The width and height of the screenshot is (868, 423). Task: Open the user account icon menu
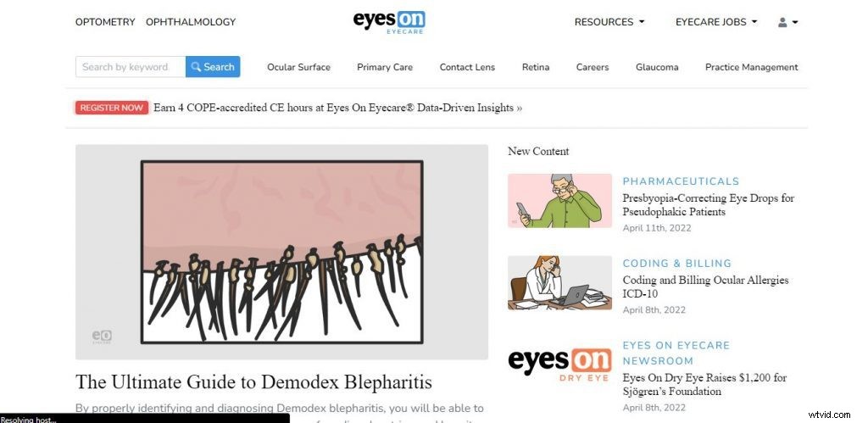click(787, 22)
